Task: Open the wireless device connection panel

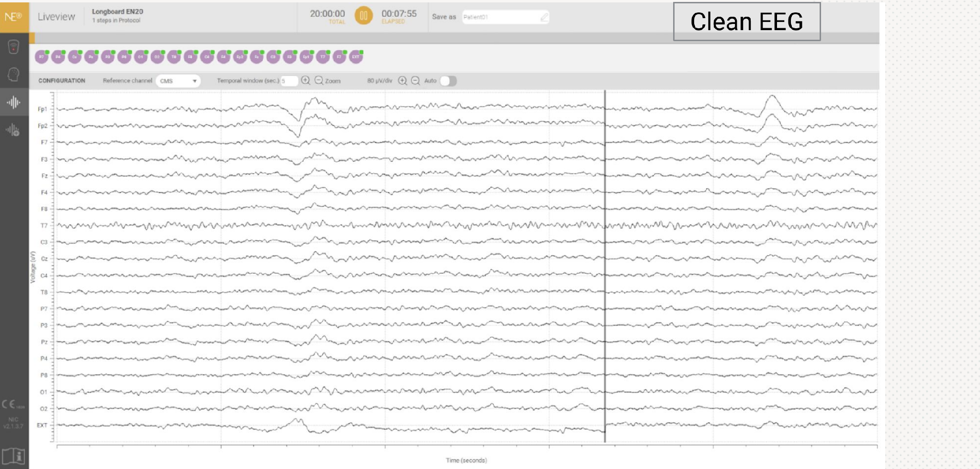Action: tap(13, 46)
